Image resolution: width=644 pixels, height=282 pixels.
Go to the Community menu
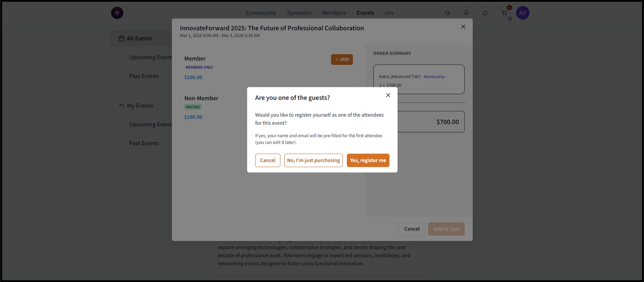(x=261, y=13)
